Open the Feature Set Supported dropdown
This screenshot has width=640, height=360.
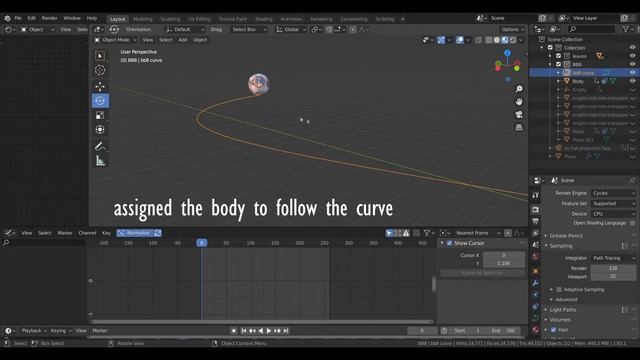click(613, 203)
